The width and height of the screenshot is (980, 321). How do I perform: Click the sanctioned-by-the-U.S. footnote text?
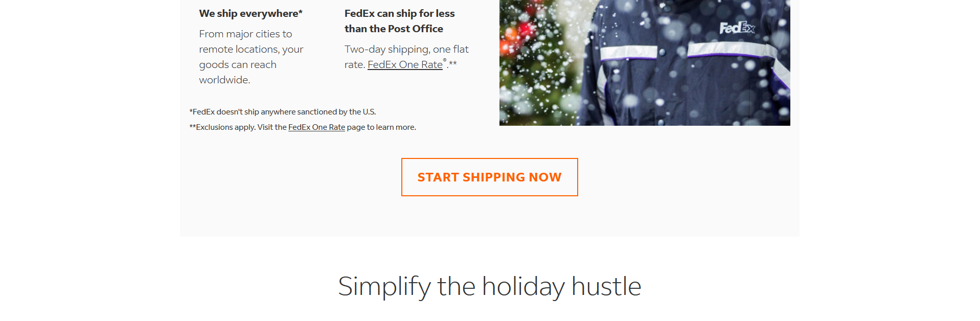pyautogui.click(x=283, y=112)
